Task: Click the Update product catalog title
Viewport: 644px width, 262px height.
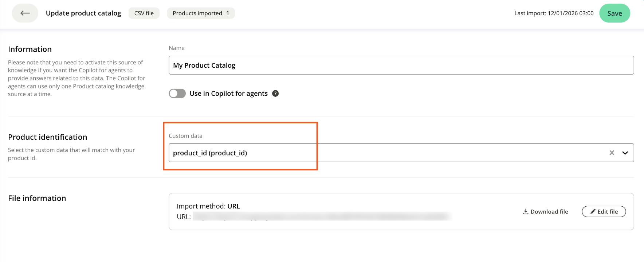Action: (x=83, y=13)
